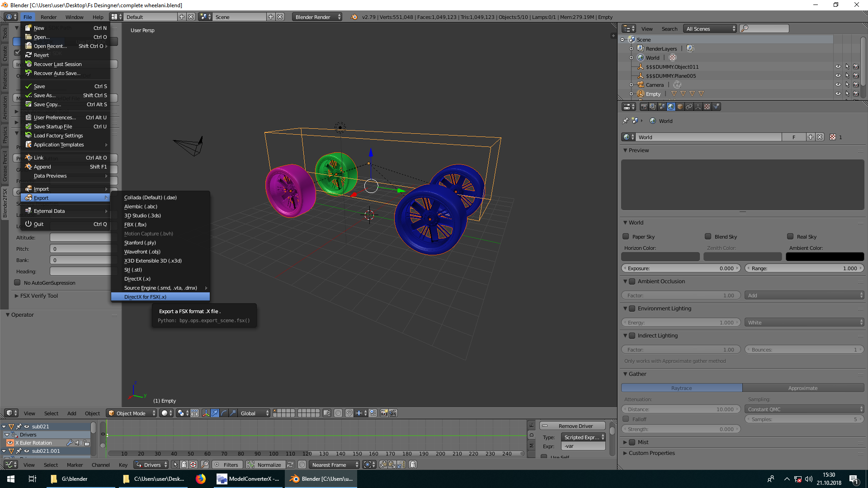This screenshot has width=868, height=488.
Task: Open the Render menu
Action: click(x=49, y=17)
